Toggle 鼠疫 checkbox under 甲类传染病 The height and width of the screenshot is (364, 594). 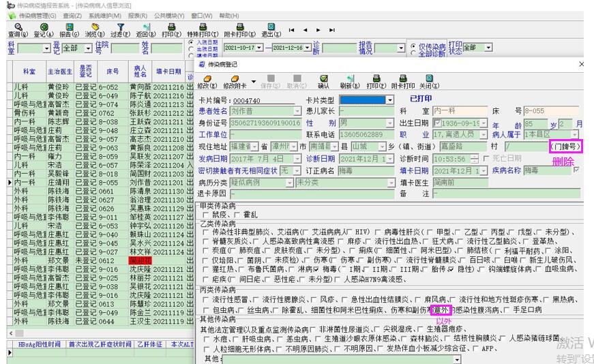(206, 215)
